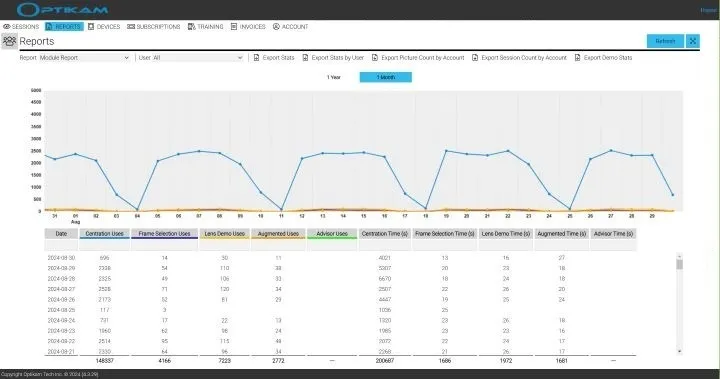Image resolution: width=720 pixels, height=379 pixels.
Task: Toggle Lens Demo Uses series header
Action: tap(225, 234)
